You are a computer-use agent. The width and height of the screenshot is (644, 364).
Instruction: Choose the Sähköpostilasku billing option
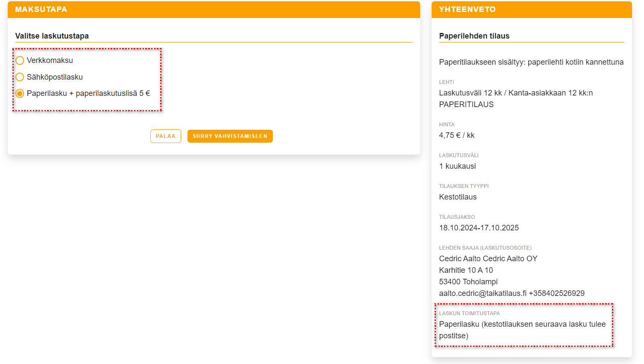(20, 77)
